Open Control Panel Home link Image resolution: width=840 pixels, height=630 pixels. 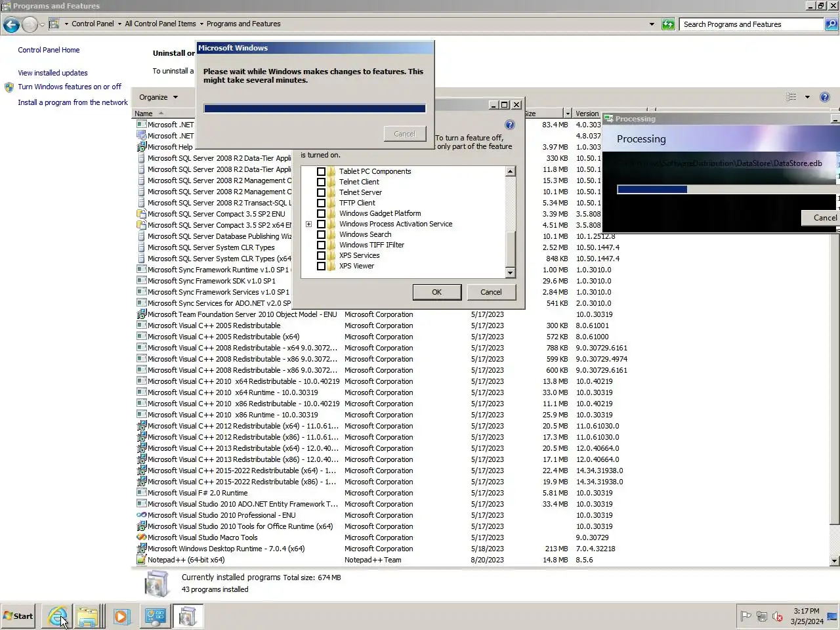[49, 50]
